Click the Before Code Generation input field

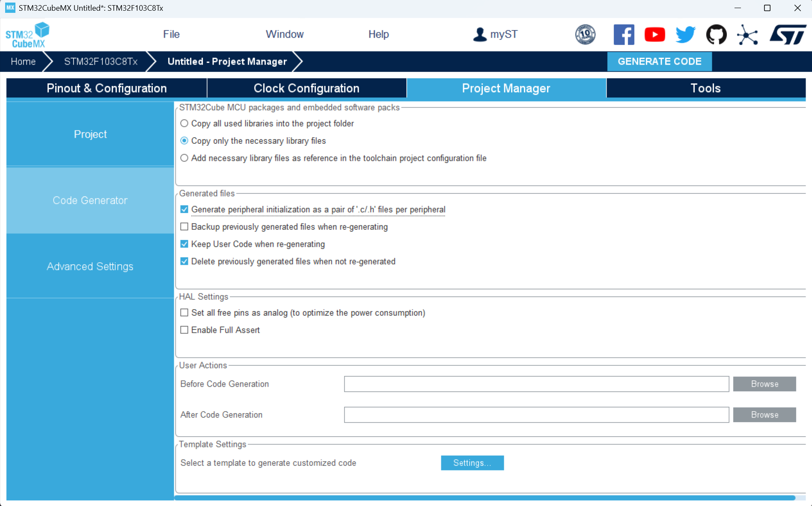[536, 384]
